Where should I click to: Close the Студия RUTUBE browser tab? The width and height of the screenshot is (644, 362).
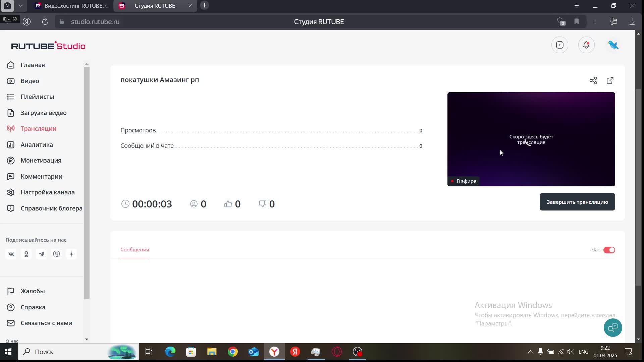pos(190,6)
